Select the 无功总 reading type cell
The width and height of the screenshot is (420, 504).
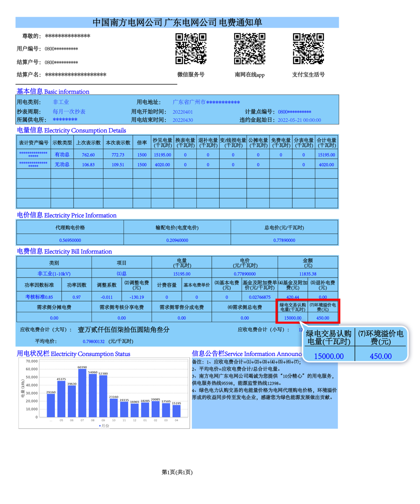click(x=62, y=165)
